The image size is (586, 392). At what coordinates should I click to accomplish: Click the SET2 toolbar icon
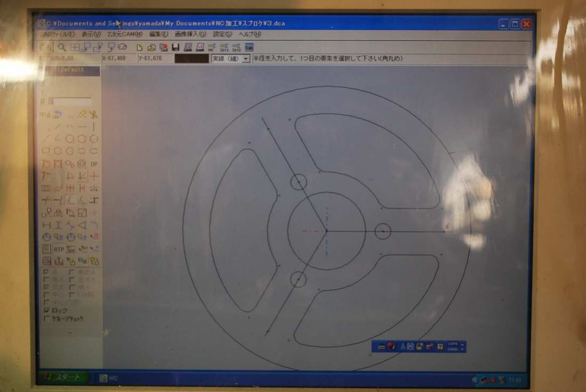click(237, 47)
